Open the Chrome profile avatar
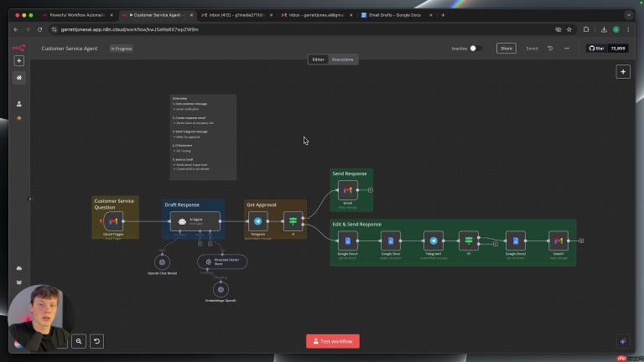The image size is (644, 362). tap(616, 29)
